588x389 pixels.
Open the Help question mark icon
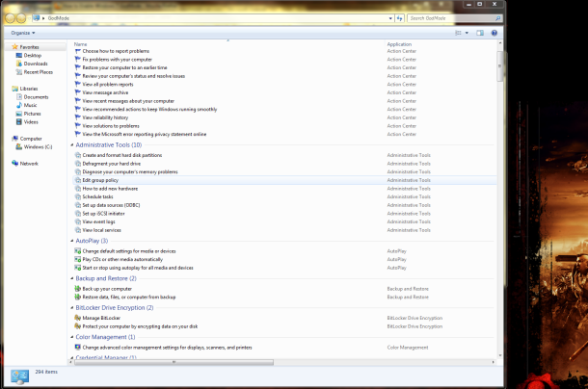click(494, 33)
